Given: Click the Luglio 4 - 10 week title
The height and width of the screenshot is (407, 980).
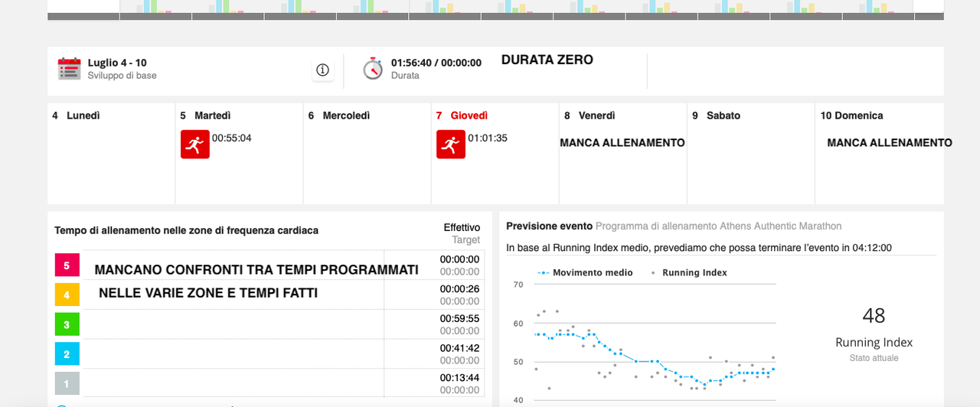Looking at the screenshot, I should (x=117, y=63).
